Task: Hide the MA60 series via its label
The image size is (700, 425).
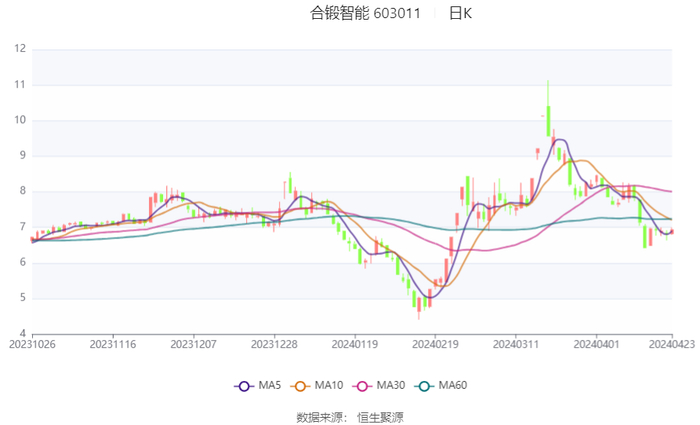Action: pos(453,385)
